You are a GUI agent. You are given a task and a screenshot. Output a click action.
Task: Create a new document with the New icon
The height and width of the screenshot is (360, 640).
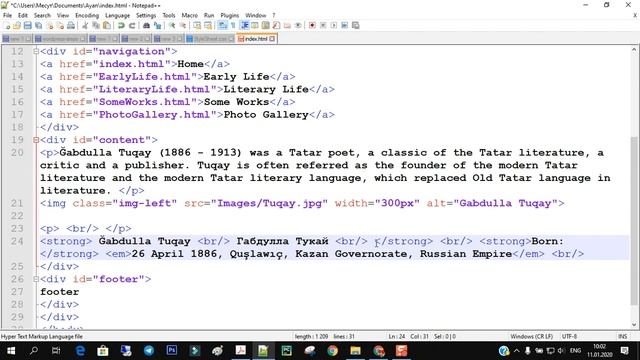[6, 25]
